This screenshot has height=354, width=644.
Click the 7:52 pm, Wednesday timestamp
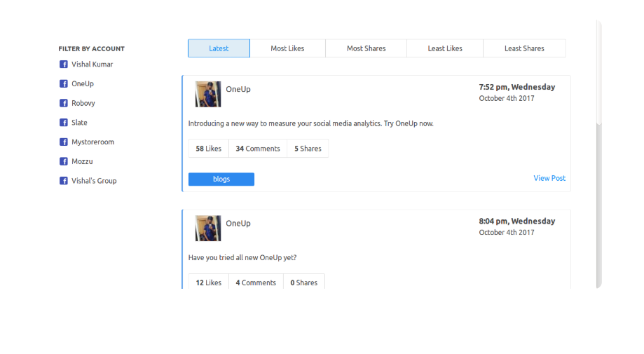coord(516,87)
